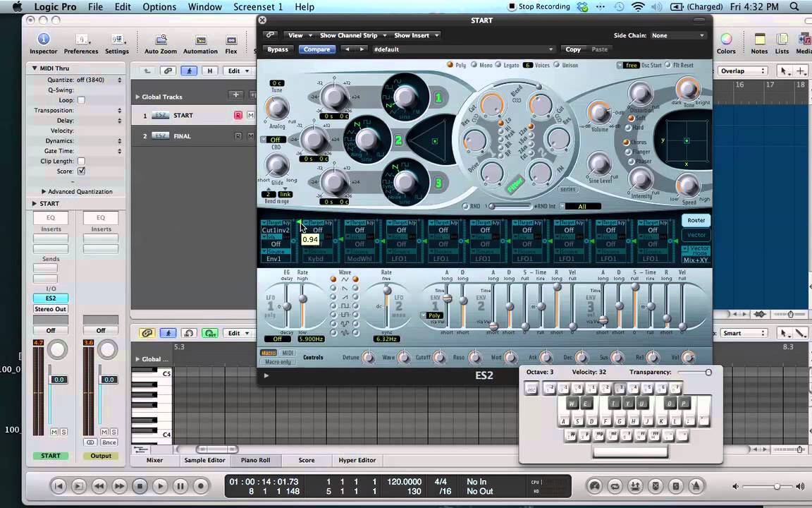Select the FINAL track row
812x508 pixels.
[x=195, y=135]
